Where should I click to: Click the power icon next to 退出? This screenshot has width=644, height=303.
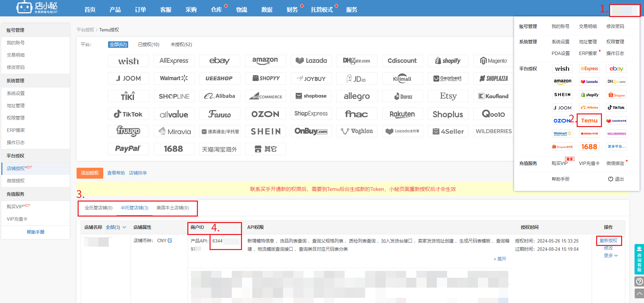(x=611, y=179)
